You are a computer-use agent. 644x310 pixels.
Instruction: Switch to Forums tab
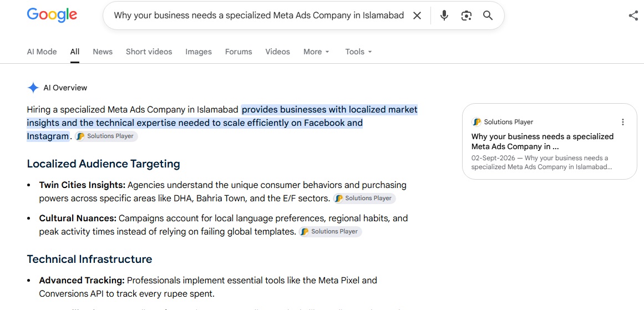point(239,52)
